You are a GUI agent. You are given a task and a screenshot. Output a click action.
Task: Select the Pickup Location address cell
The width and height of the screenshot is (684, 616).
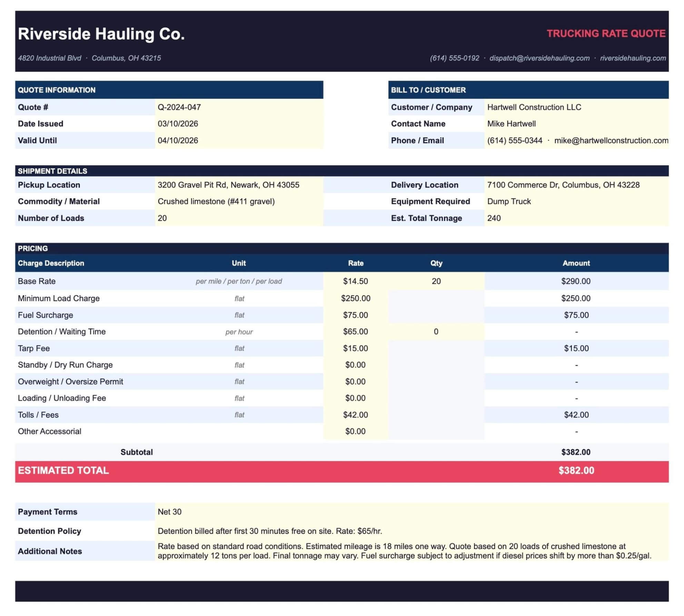coord(228,185)
